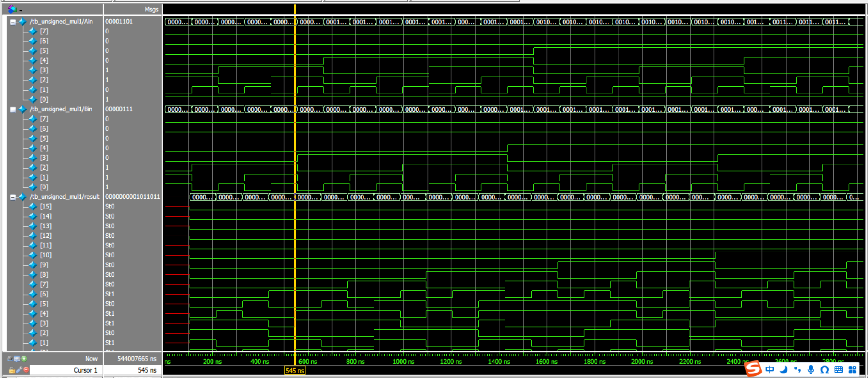Open the dropdown arrow beside the format icon
The image size is (868, 378).
point(21,10)
